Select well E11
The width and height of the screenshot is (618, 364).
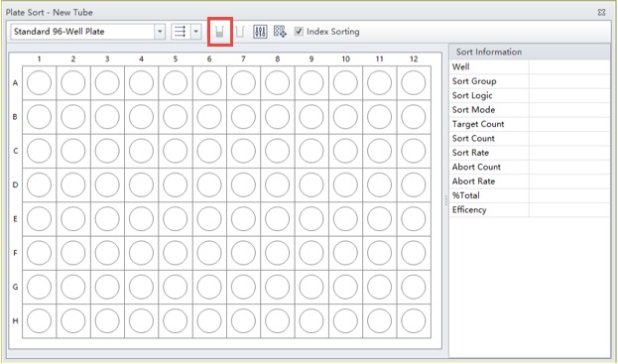(380, 218)
